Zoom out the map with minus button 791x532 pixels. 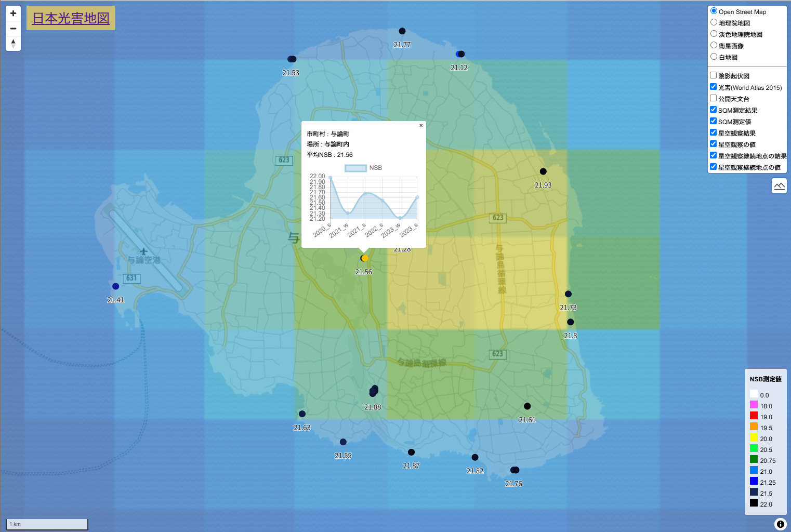(13, 29)
